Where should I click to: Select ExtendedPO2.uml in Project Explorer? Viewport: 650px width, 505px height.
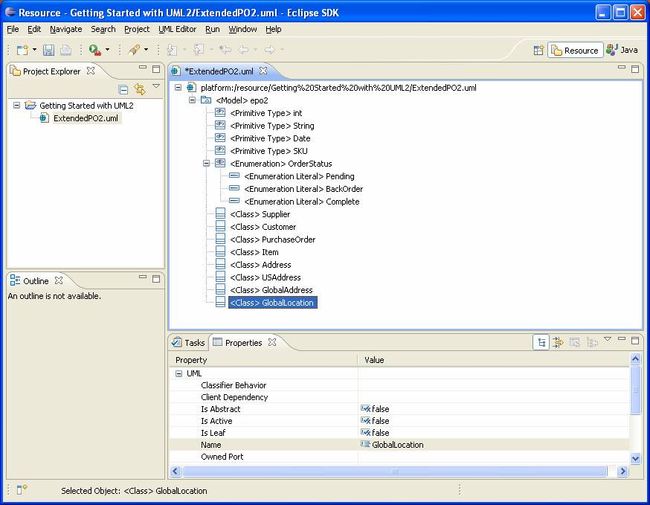(85, 118)
